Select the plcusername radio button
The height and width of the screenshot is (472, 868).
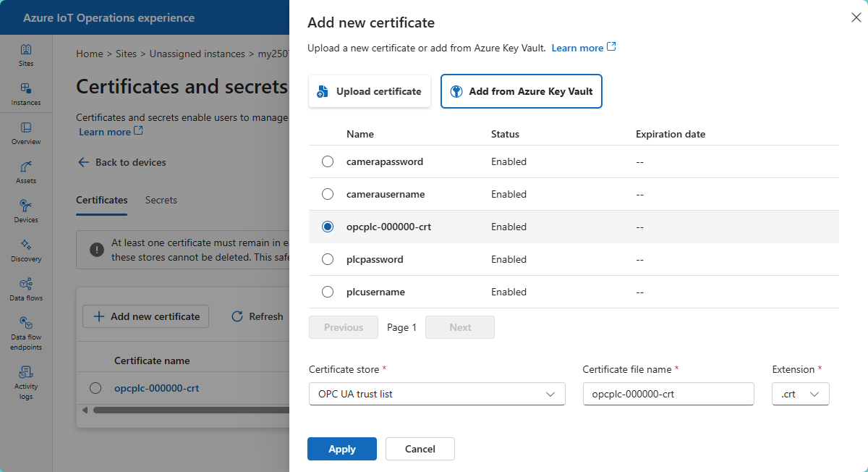pos(328,292)
